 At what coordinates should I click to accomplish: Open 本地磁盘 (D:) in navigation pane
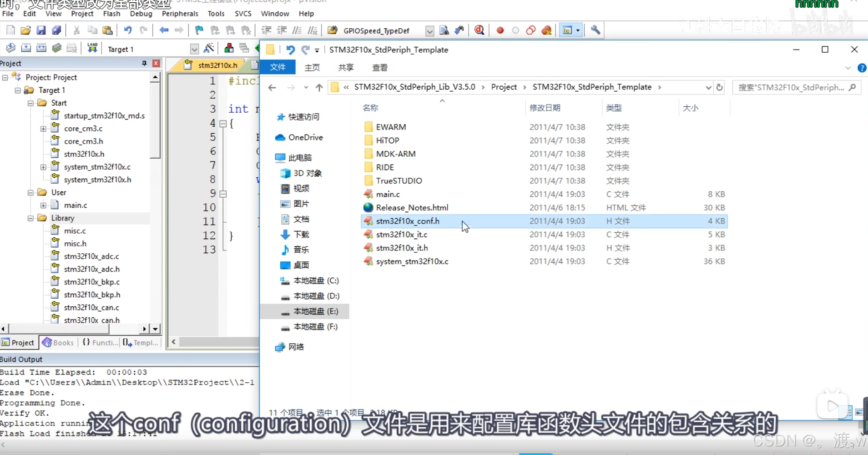316,296
